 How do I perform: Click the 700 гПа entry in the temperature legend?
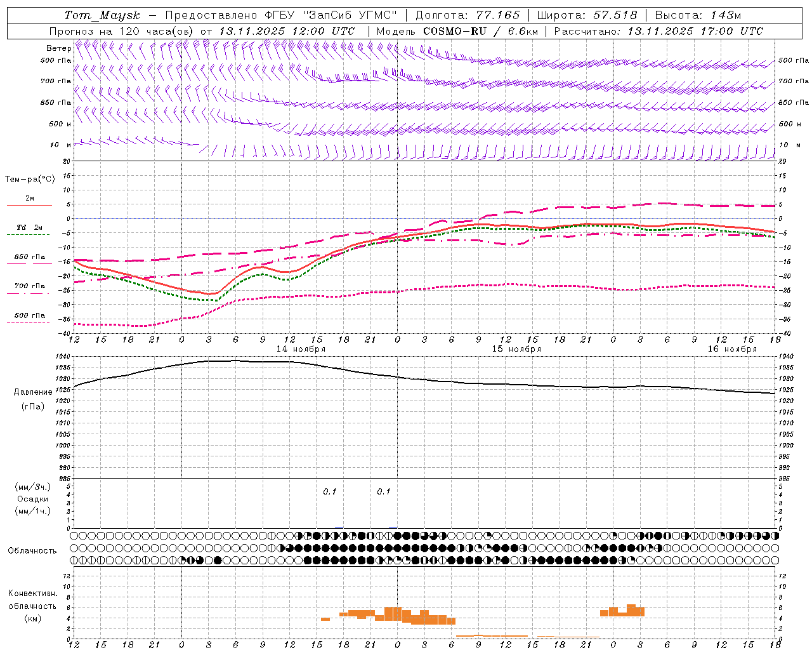tap(29, 286)
